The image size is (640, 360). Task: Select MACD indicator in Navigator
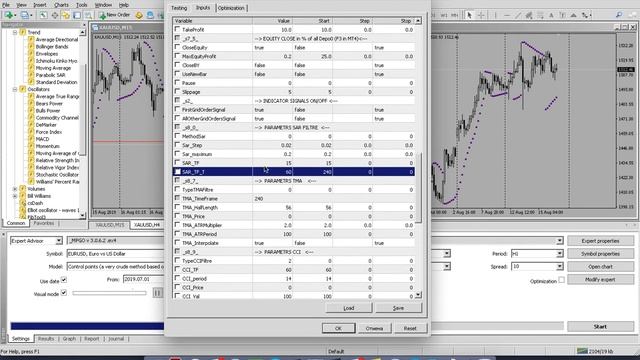pos(42,139)
